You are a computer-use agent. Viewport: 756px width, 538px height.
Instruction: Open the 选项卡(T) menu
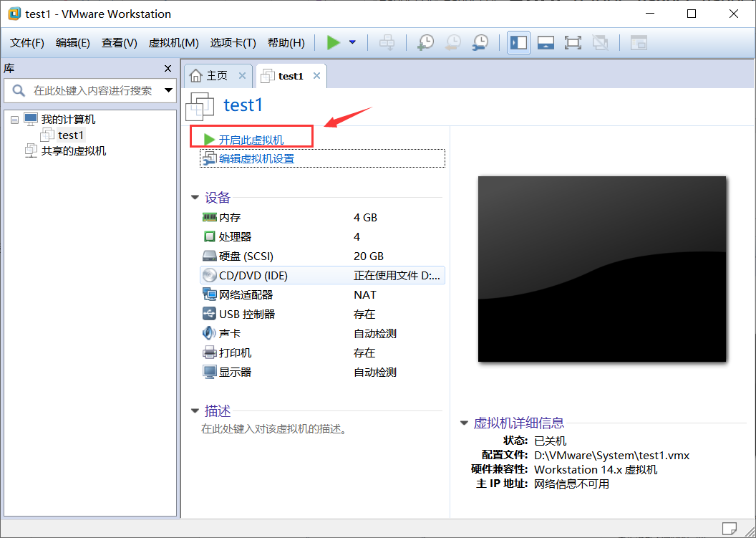(x=233, y=43)
